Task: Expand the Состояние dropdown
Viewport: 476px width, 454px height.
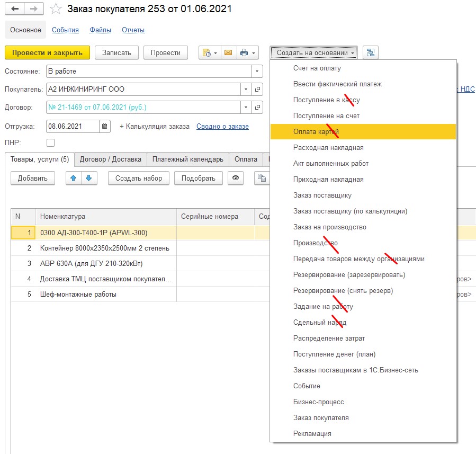Action: 257,71
